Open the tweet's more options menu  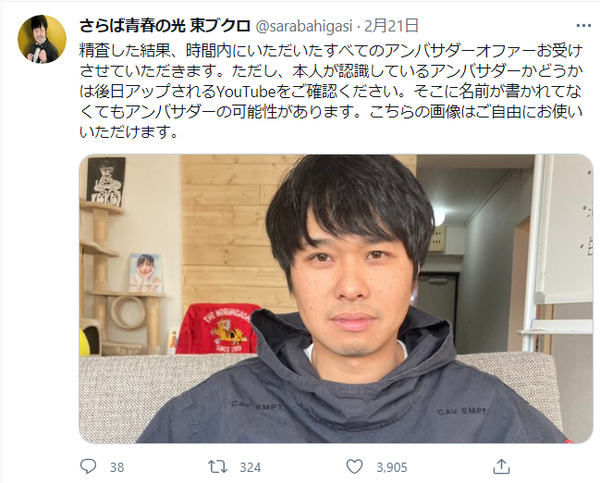[x=584, y=26]
